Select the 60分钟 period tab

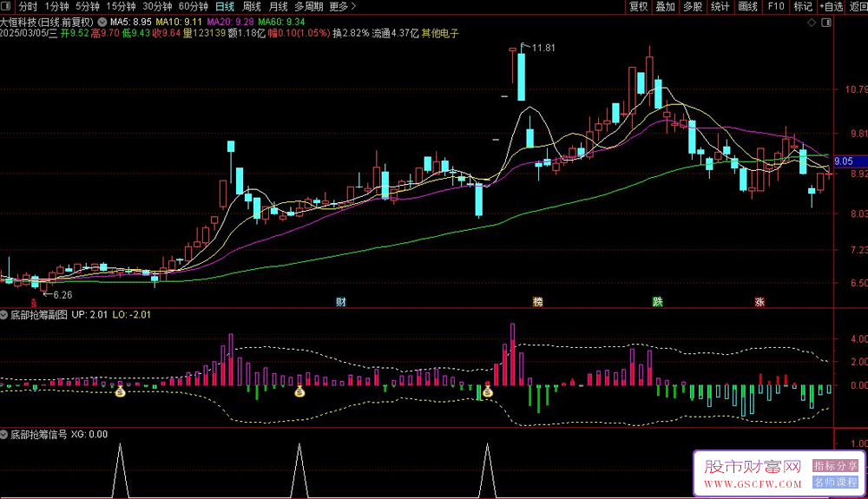[194, 7]
